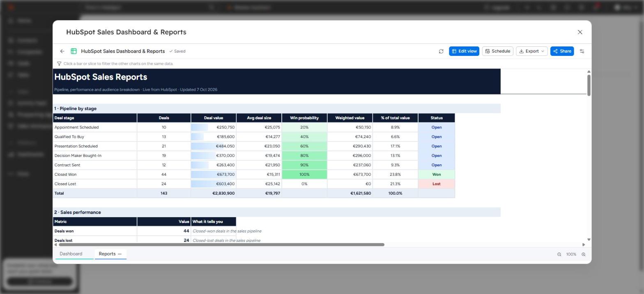Select the Qualified To Buy cell
This screenshot has width=644, height=294.
(x=95, y=137)
